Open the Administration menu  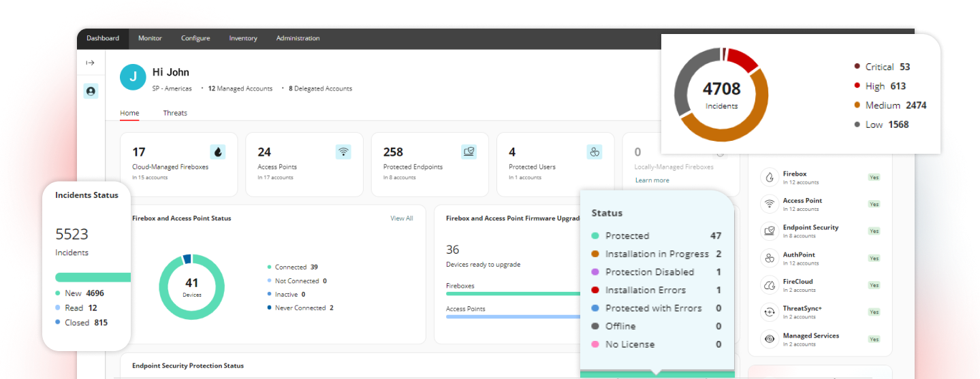pos(298,38)
